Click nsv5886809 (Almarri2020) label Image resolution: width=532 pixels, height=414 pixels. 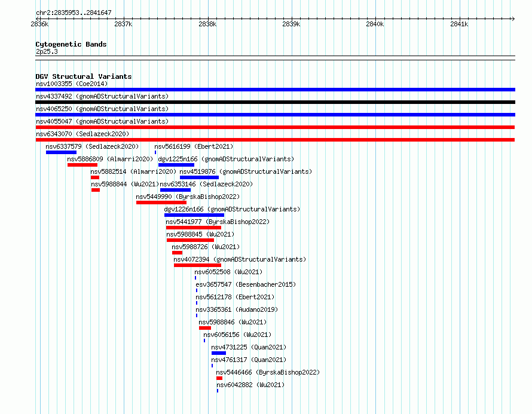(110, 159)
